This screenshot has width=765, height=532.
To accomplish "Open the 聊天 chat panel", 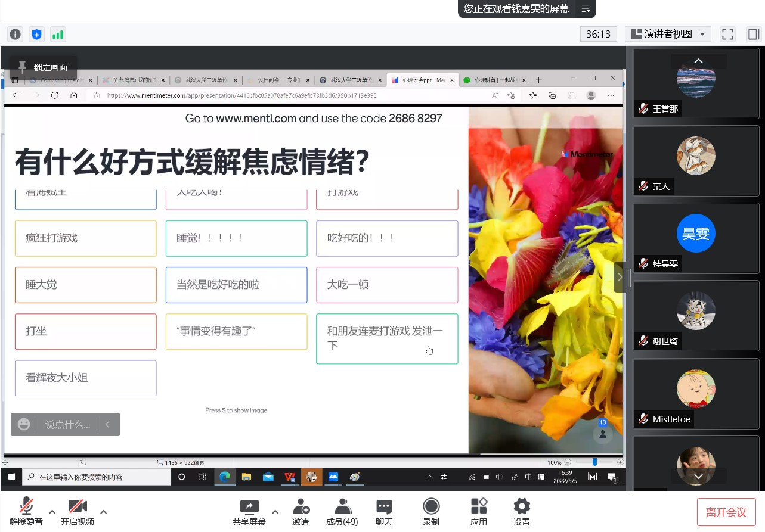I will [384, 512].
